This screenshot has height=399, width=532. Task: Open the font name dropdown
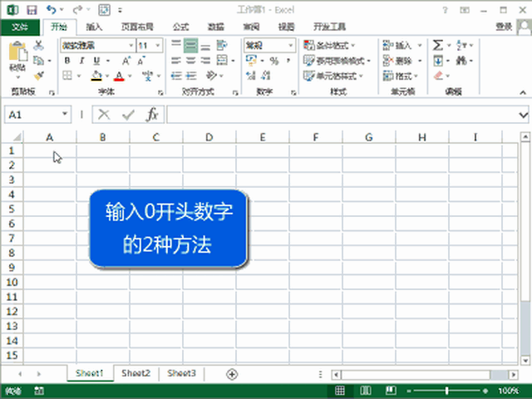click(131, 46)
